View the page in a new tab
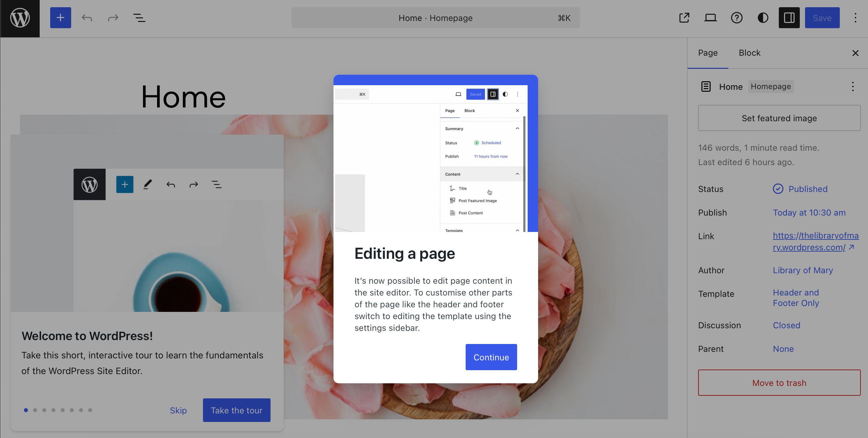The height and width of the screenshot is (438, 868). point(684,18)
